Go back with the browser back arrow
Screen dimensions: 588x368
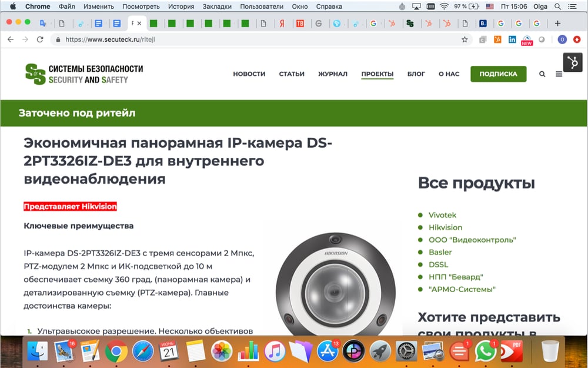coord(10,39)
